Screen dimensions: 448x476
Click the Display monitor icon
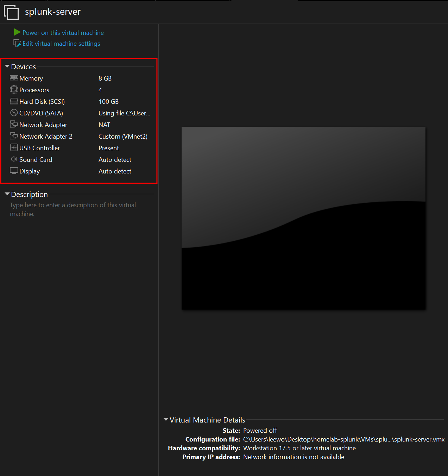click(14, 171)
